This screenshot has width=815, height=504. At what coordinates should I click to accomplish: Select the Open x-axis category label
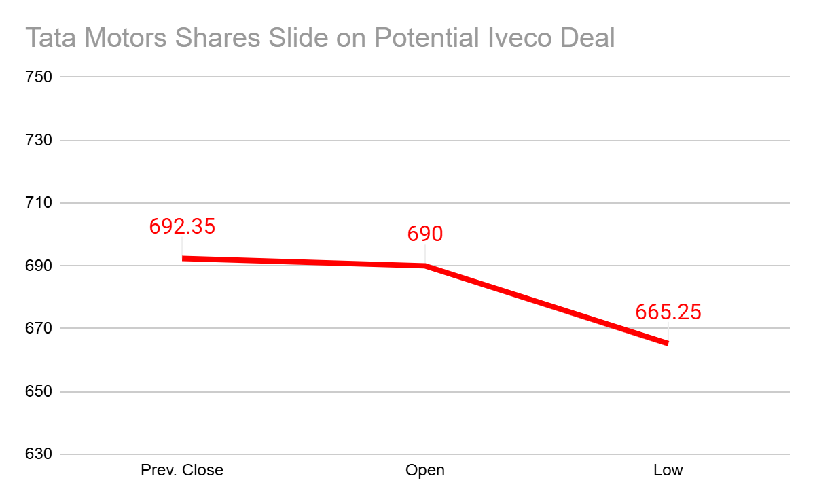pos(425,470)
